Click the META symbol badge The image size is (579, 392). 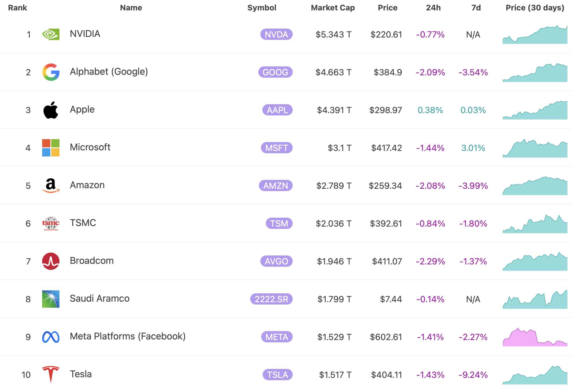coord(277,337)
